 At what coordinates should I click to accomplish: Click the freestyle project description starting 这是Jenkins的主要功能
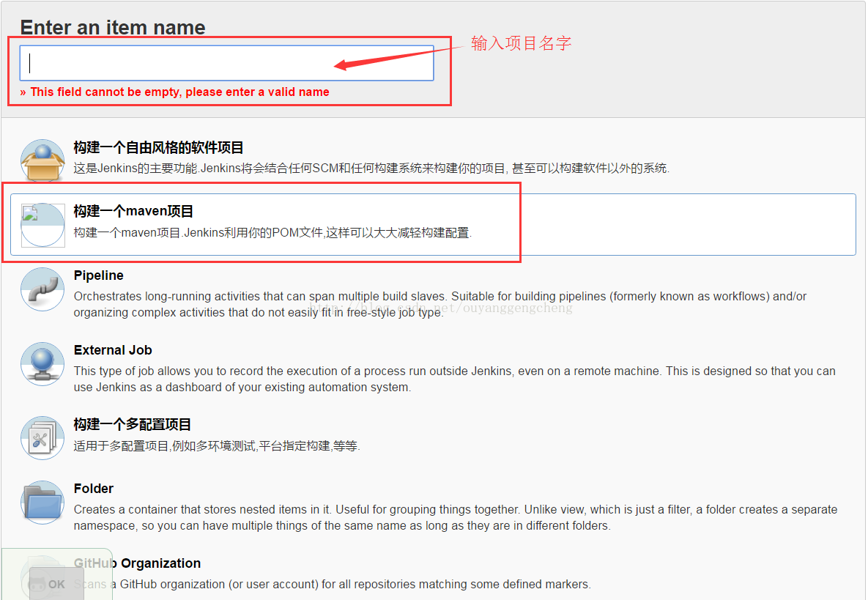tap(371, 168)
